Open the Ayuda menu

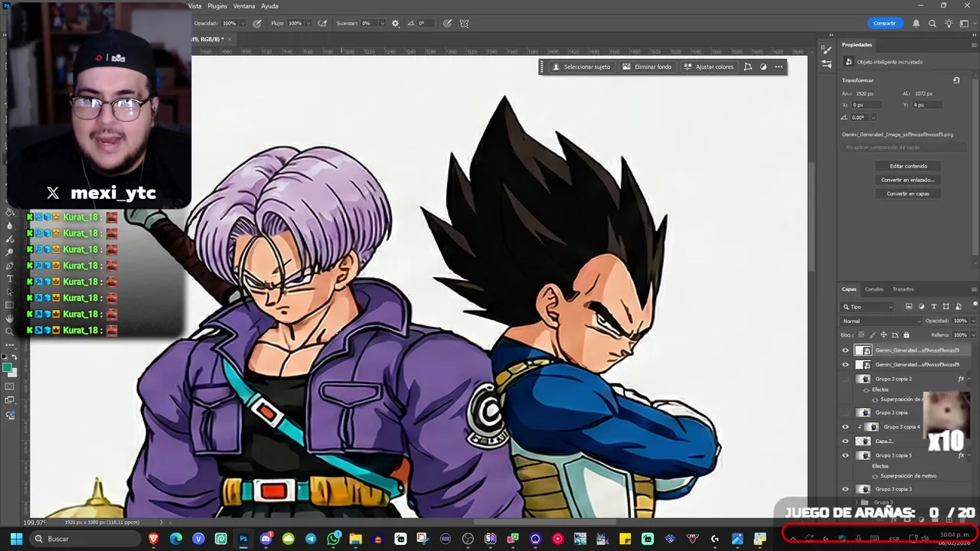tap(269, 6)
